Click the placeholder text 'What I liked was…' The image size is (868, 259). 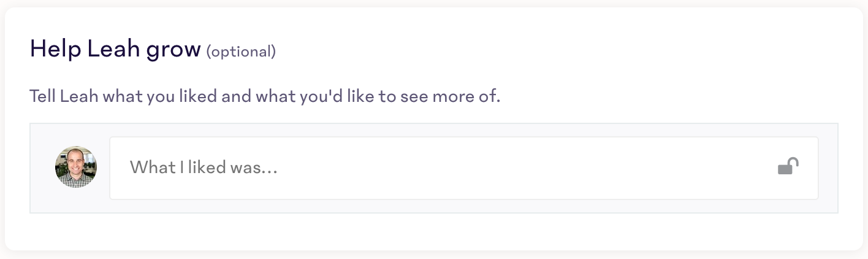tap(204, 167)
